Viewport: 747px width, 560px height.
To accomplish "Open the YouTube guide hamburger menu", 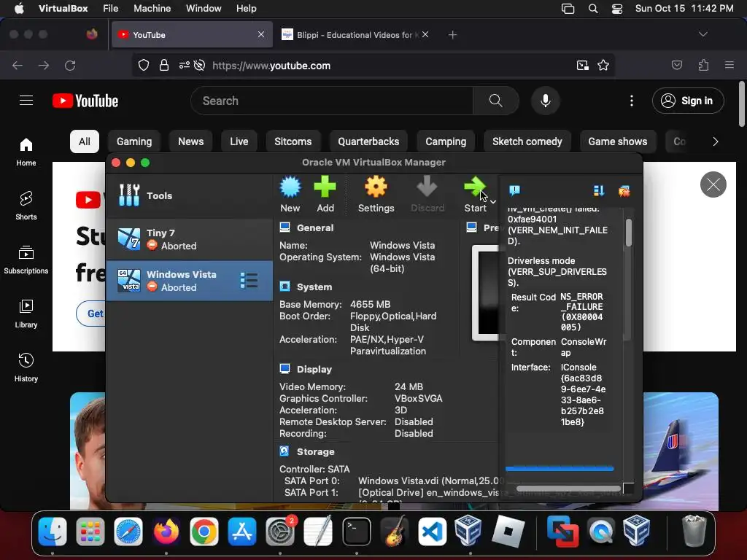I will [x=26, y=101].
